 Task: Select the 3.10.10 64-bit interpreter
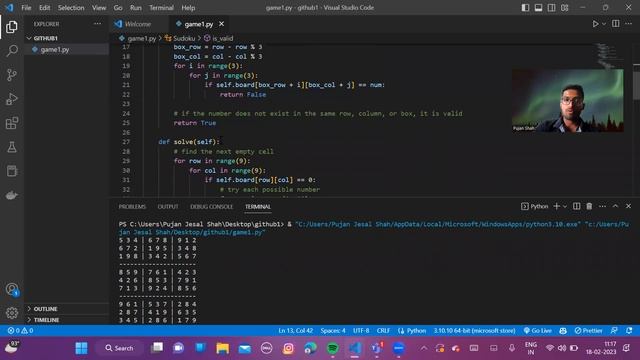point(474,331)
